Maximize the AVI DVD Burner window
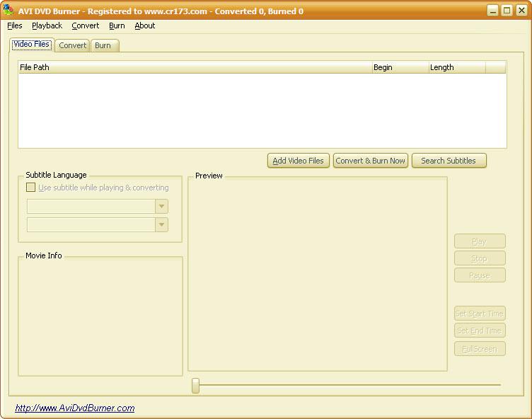Viewport: 532px width, 419px height. click(x=507, y=11)
